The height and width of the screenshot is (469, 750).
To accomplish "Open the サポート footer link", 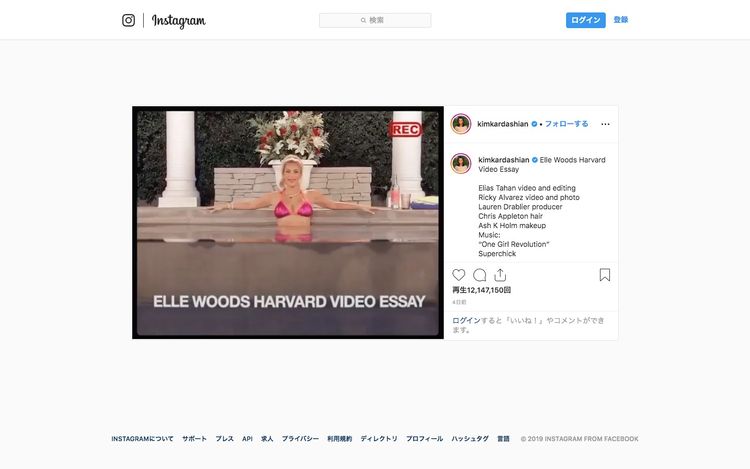I will coord(195,439).
